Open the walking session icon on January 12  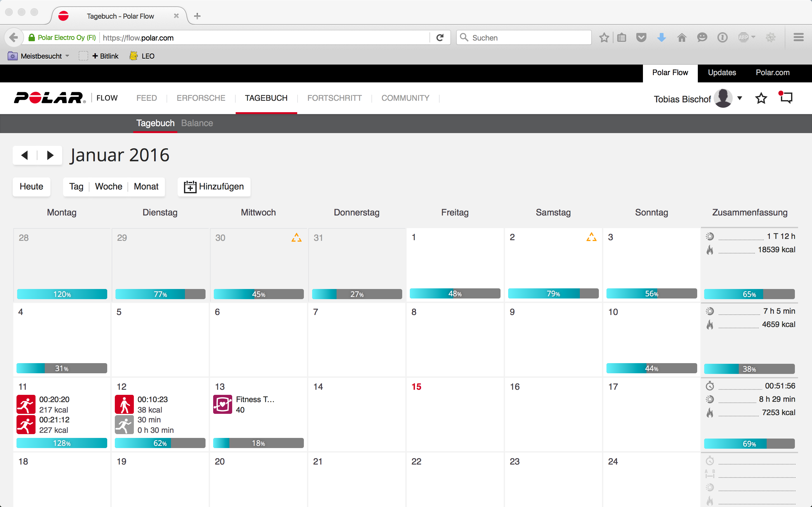(x=124, y=404)
